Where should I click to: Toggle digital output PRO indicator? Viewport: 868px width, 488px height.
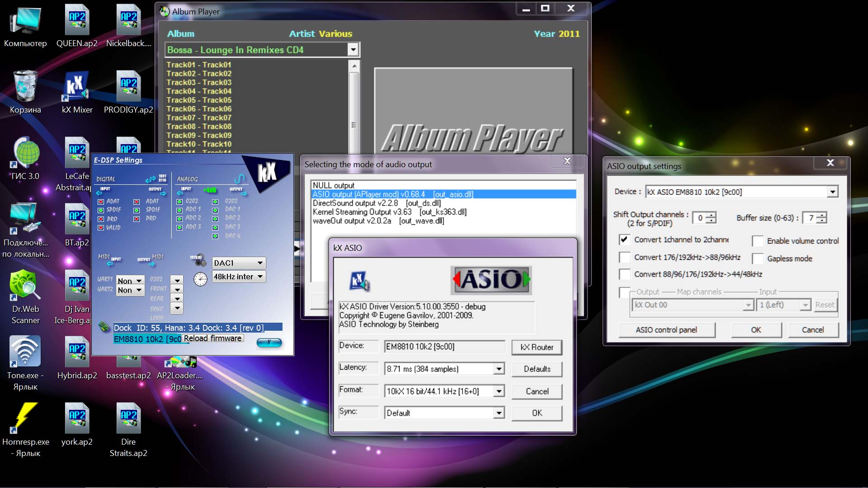click(136, 219)
